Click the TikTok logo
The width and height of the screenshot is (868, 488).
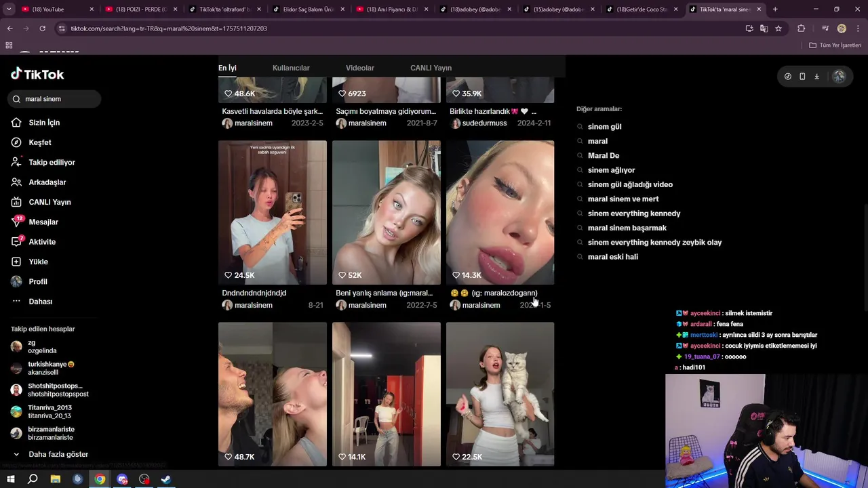click(x=37, y=75)
